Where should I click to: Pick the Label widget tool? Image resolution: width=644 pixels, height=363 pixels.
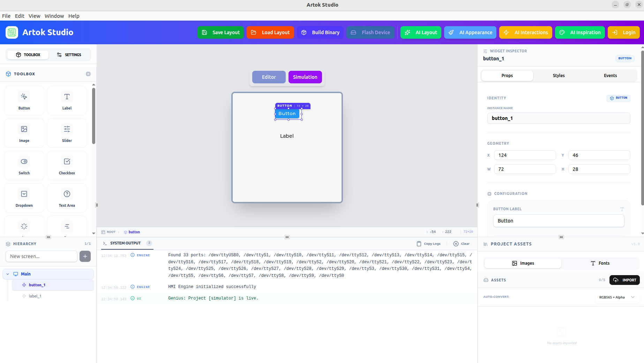click(x=67, y=100)
